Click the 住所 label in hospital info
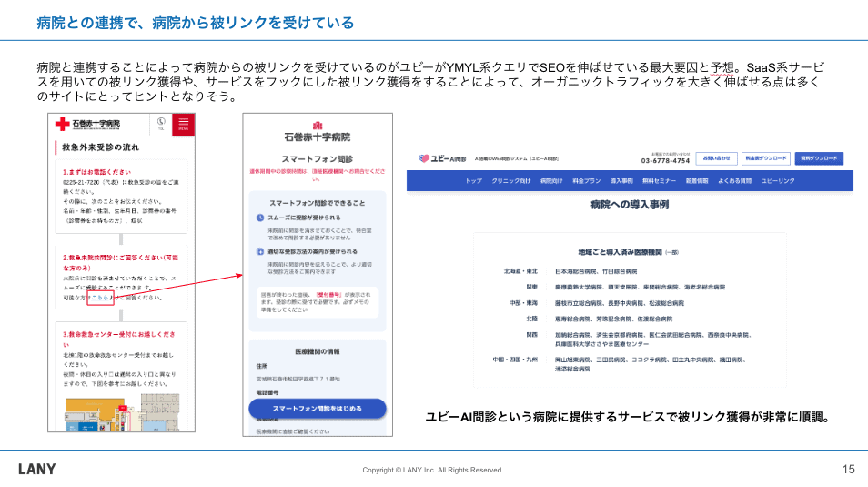The height and width of the screenshot is (487, 868). tap(262, 366)
